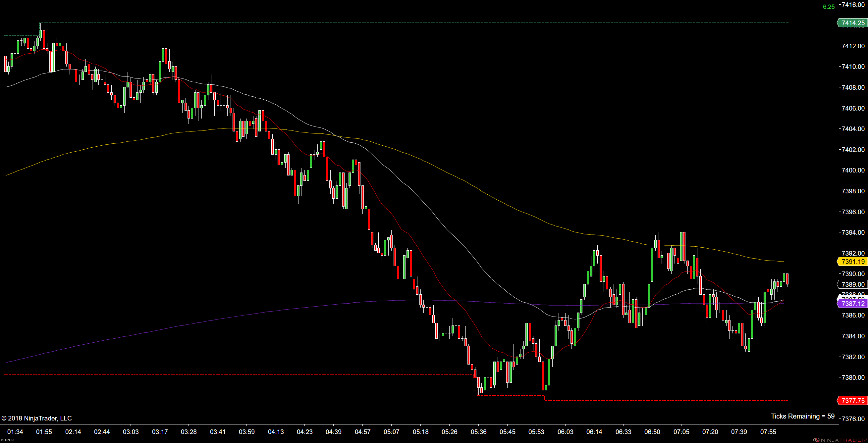
Task: Click the 06:50 time axis label
Action: (652, 432)
